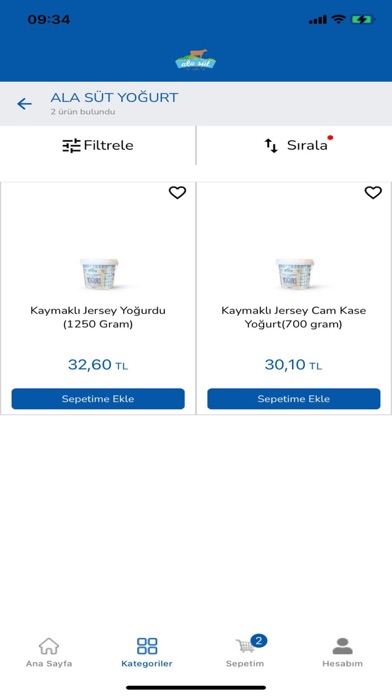Select the Kategoriler tab

(x=147, y=652)
